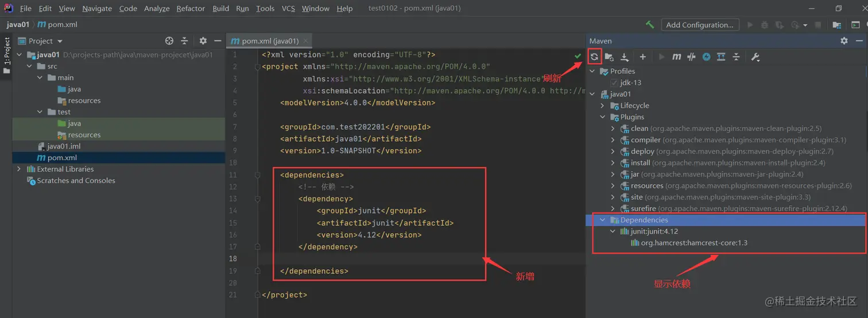Toggle Skip Tests mode lightning icon

pos(707,57)
